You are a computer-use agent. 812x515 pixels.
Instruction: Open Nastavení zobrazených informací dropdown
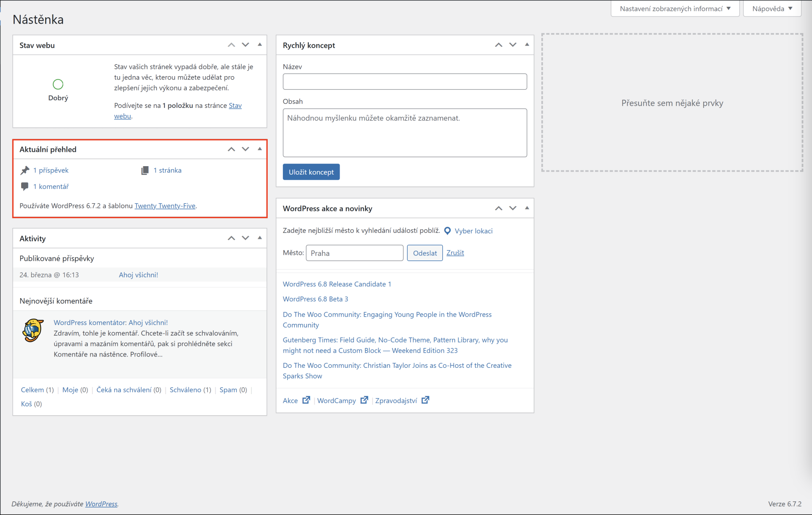[675, 8]
